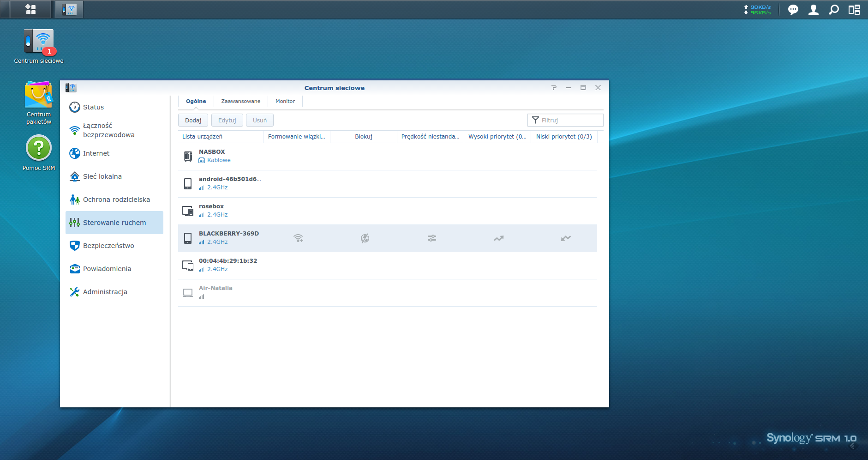The height and width of the screenshot is (460, 868).
Task: Open the search magnifier icon
Action: coord(833,10)
